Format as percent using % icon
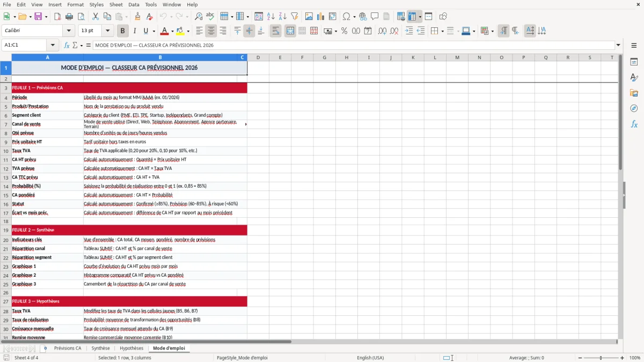This screenshot has width=644, height=362. point(344,31)
